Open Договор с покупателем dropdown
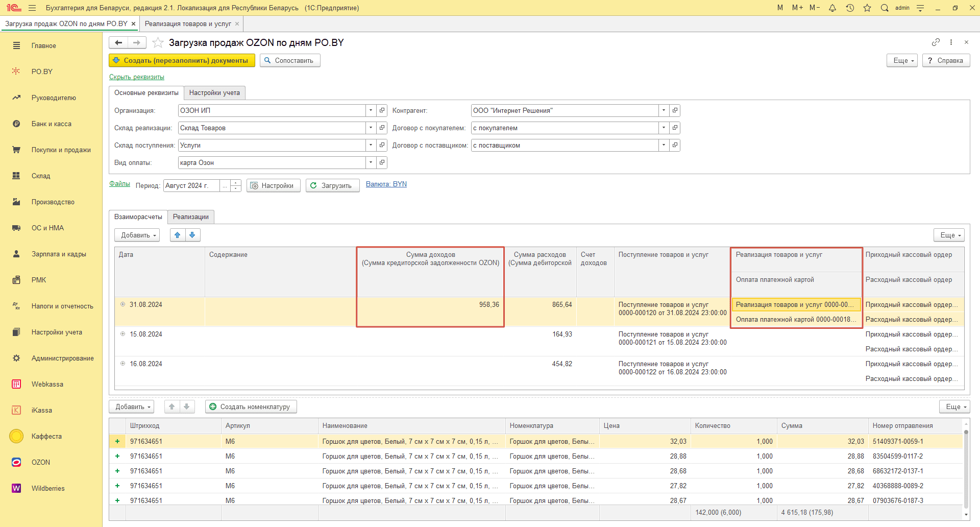Screen dimensions: 980x527 pyautogui.click(x=664, y=128)
